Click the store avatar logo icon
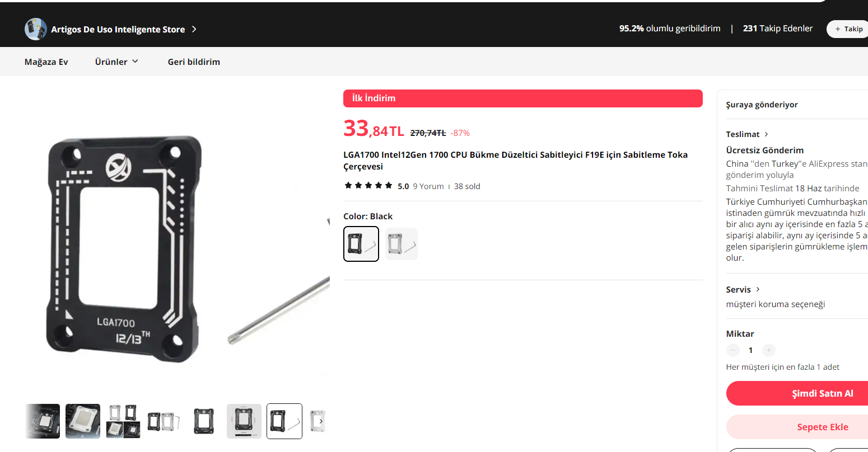This screenshot has width=868, height=452. 35,29
